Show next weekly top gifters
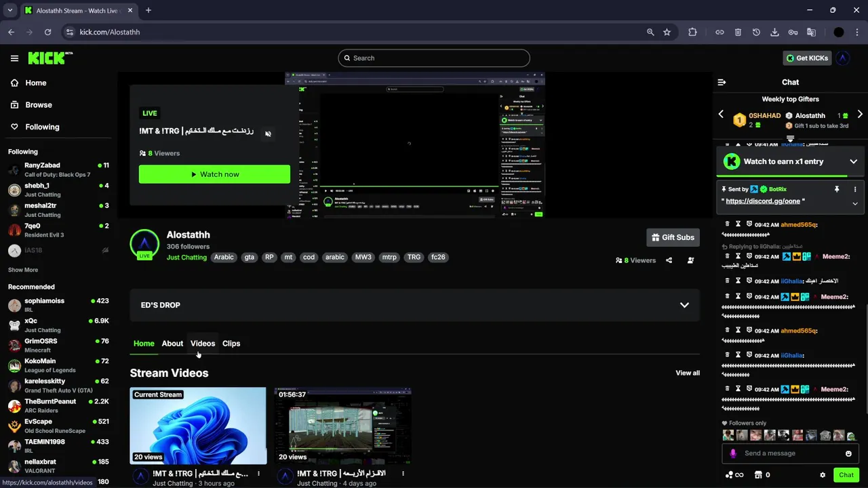This screenshot has height=488, width=868. (860, 115)
